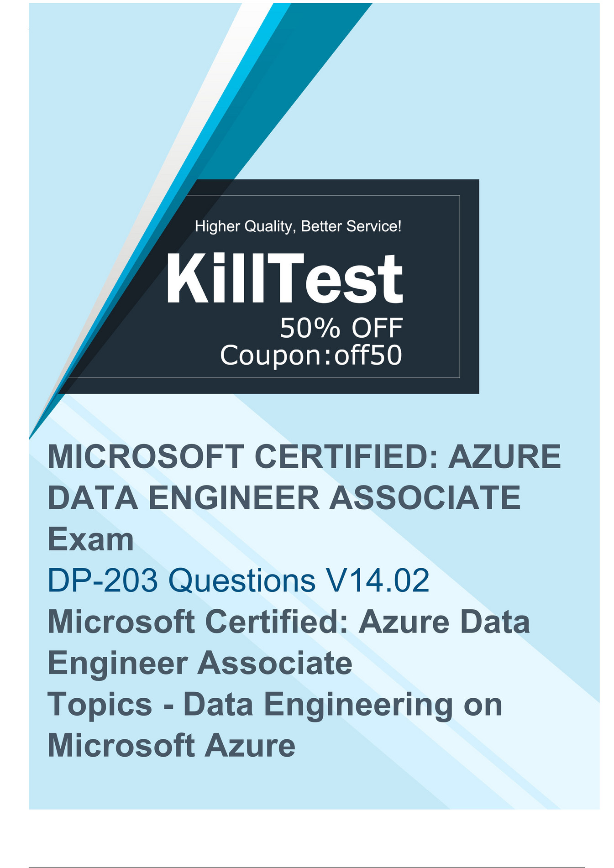This screenshot has width=614, height=868.
Task: Click the "Higher Quality, Better Service!" tagline
Action: pos(298,226)
